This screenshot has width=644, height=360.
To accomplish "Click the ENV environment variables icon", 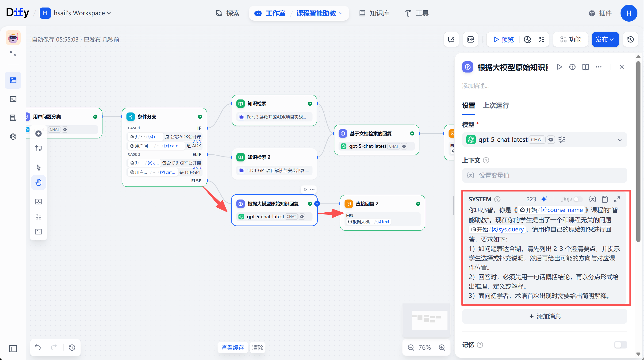I will point(471,39).
